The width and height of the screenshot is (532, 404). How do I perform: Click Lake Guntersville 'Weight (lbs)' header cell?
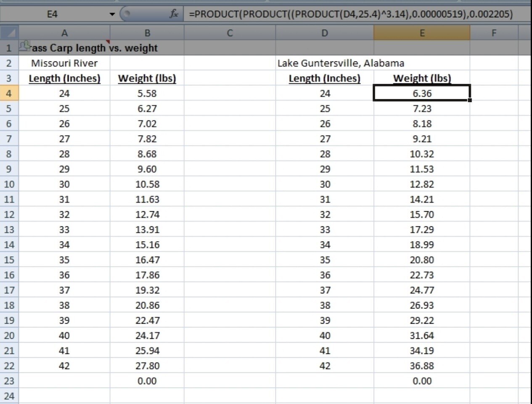(422, 78)
